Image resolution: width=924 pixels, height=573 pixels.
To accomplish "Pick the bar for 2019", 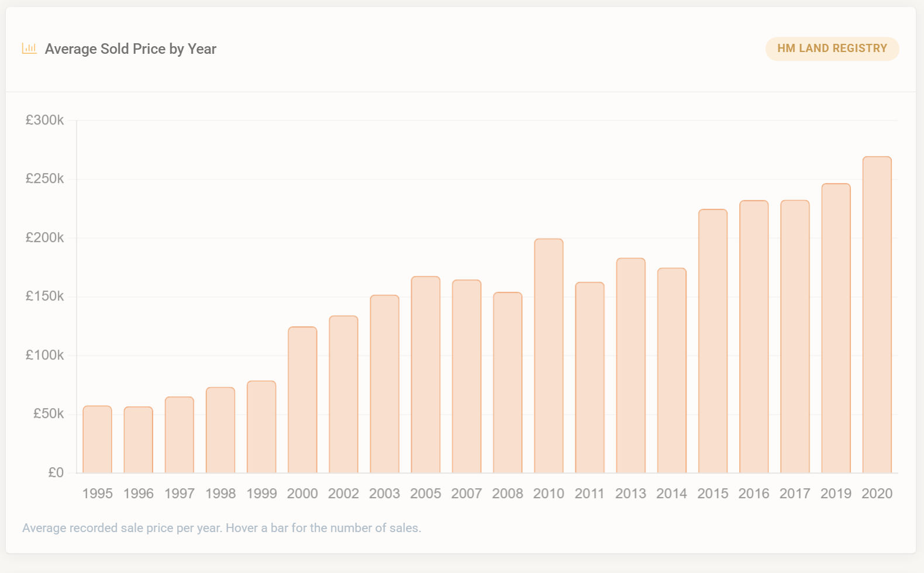I will coord(836,328).
